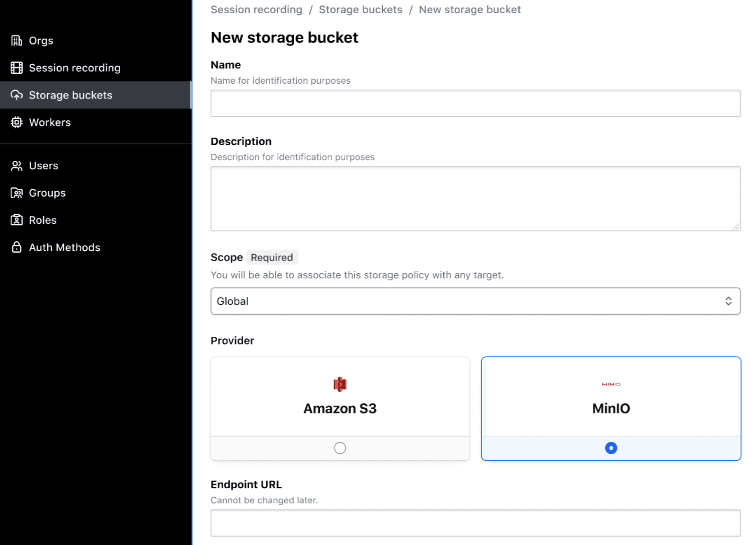
Task: Follow the Session recording breadcrumb link
Action: point(256,10)
